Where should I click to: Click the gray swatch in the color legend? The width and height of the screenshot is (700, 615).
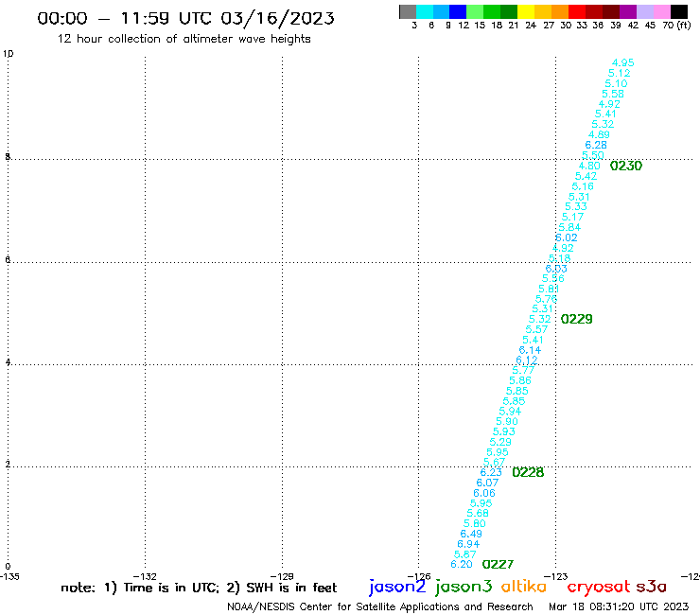[408, 11]
